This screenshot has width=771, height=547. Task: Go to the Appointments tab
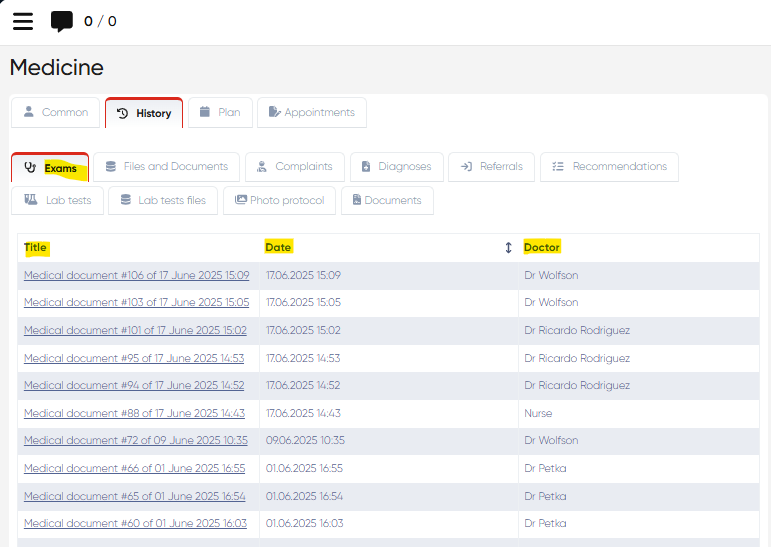[311, 113]
